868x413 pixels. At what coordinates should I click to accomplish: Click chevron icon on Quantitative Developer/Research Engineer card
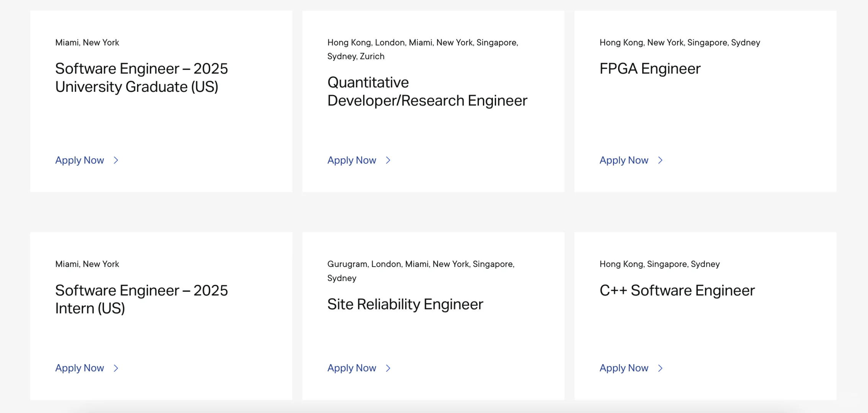coord(388,160)
